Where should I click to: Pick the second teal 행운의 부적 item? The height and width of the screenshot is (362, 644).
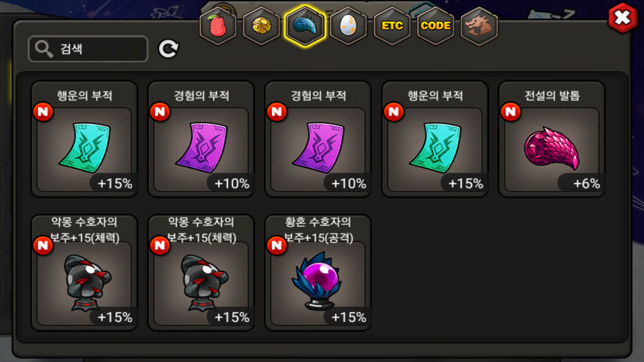coord(435,139)
